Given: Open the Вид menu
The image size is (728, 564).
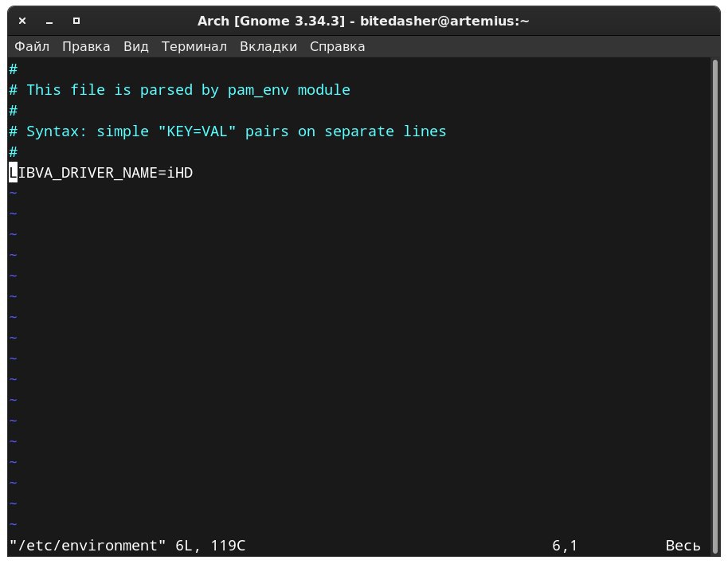Looking at the screenshot, I should (x=135, y=46).
